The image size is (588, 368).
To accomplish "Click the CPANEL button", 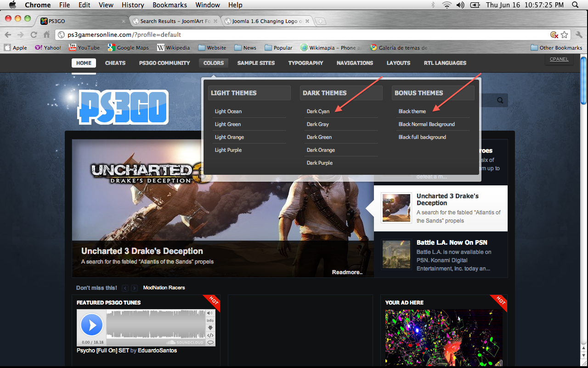I will 559,59.
